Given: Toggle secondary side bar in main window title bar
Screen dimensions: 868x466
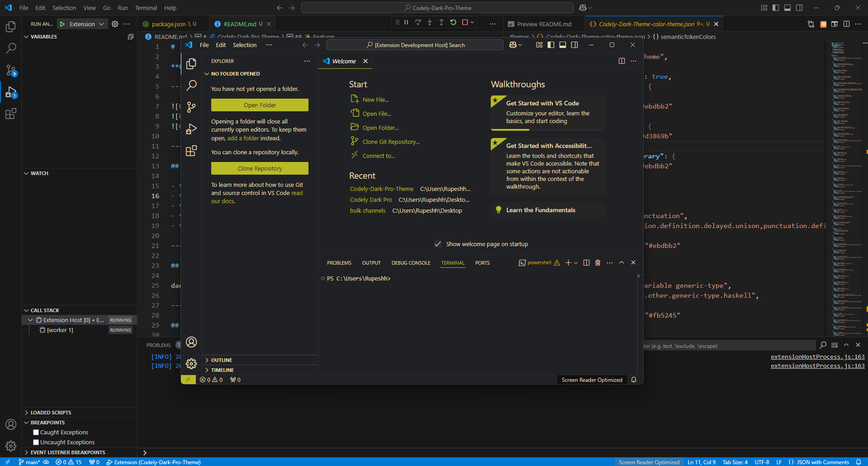Looking at the screenshot, I should [799, 8].
